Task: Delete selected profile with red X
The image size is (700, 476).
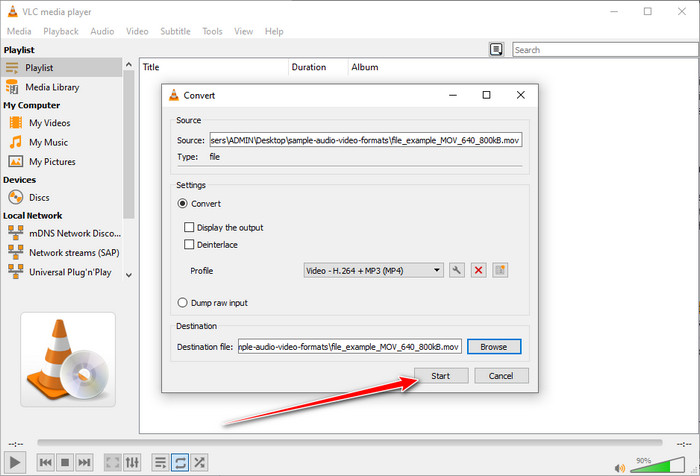Action: tap(479, 270)
